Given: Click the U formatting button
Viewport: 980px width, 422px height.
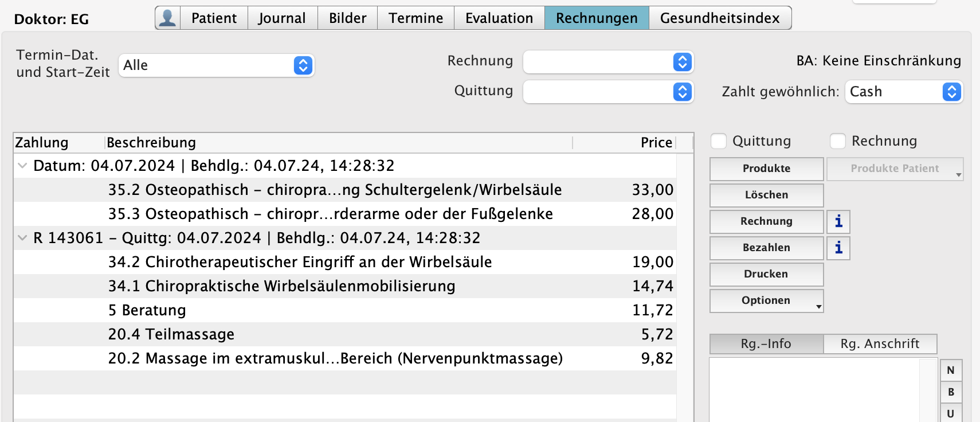Looking at the screenshot, I should click(x=951, y=413).
